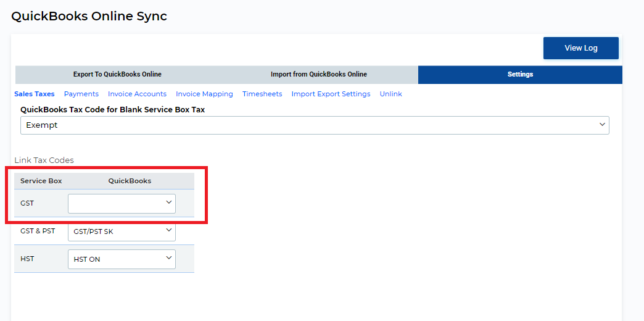Click the 'QuickBooks' column header
Image resolution: width=644 pixels, height=321 pixels.
click(130, 181)
